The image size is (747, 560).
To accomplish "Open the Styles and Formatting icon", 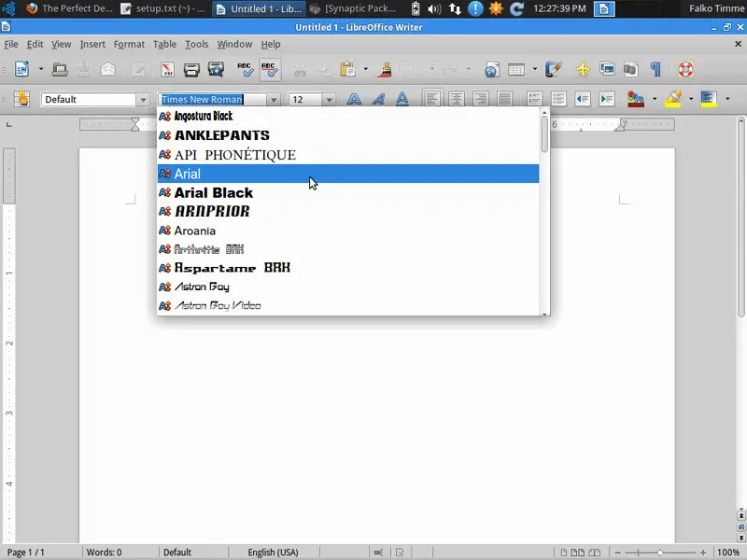I will click(21, 99).
